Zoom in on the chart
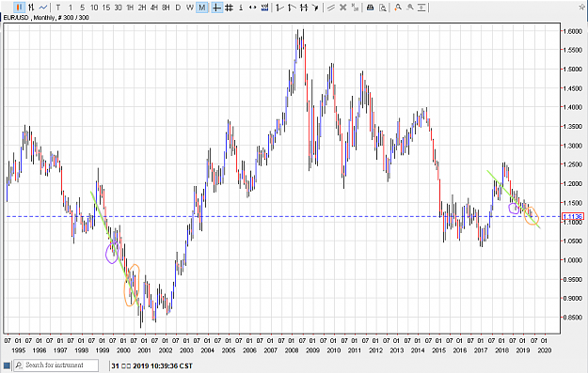Screen dimensions: 588x373 click(398, 8)
